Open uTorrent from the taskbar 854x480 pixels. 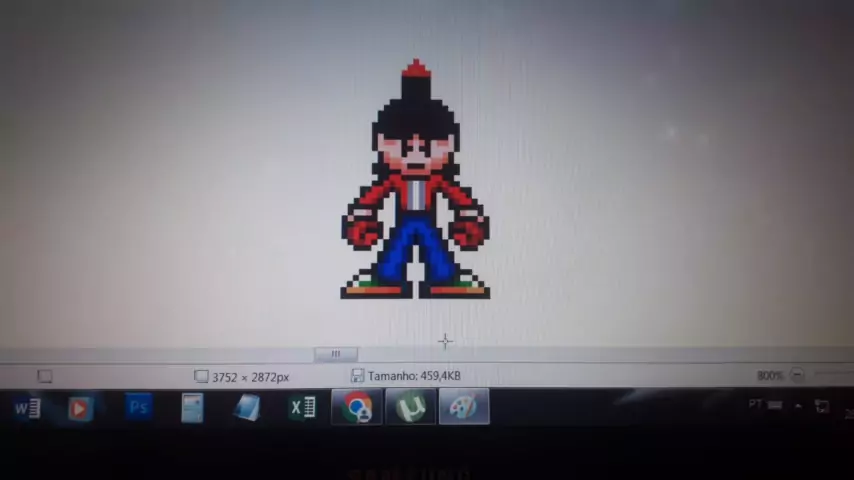[410, 408]
